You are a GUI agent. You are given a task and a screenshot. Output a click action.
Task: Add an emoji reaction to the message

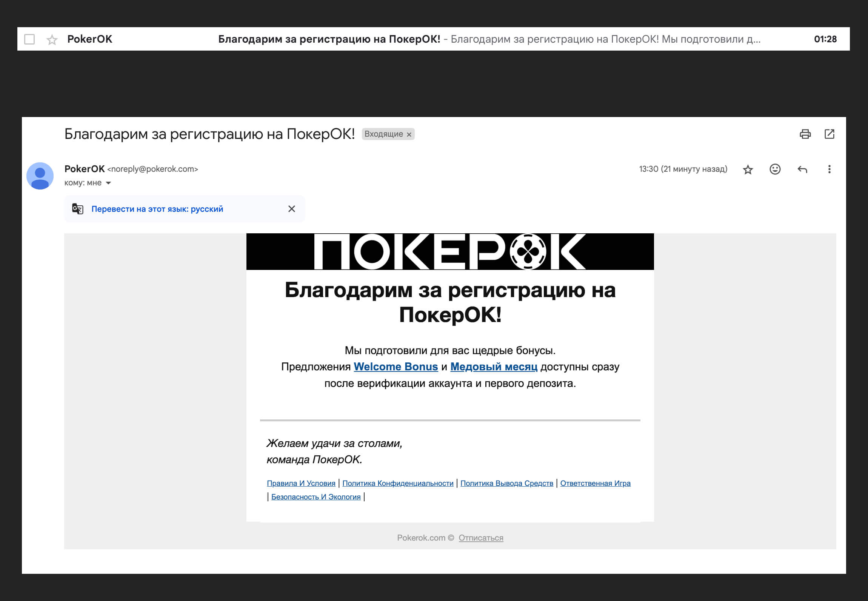click(x=774, y=169)
